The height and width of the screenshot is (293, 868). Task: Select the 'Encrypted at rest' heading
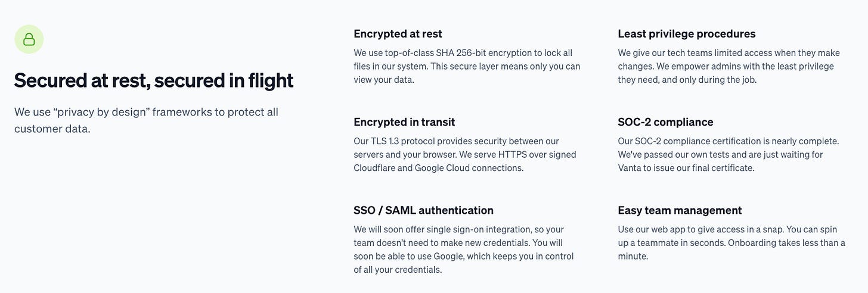pyautogui.click(x=398, y=34)
